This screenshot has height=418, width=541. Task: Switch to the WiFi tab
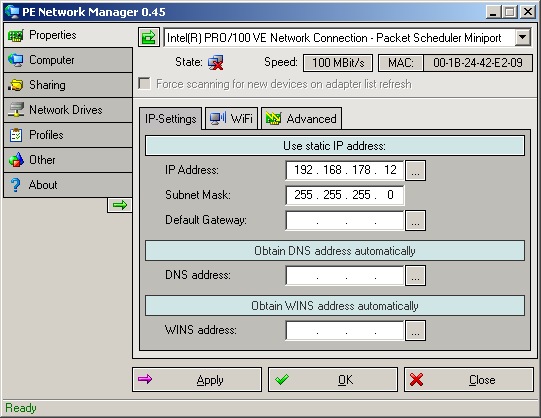click(232, 118)
